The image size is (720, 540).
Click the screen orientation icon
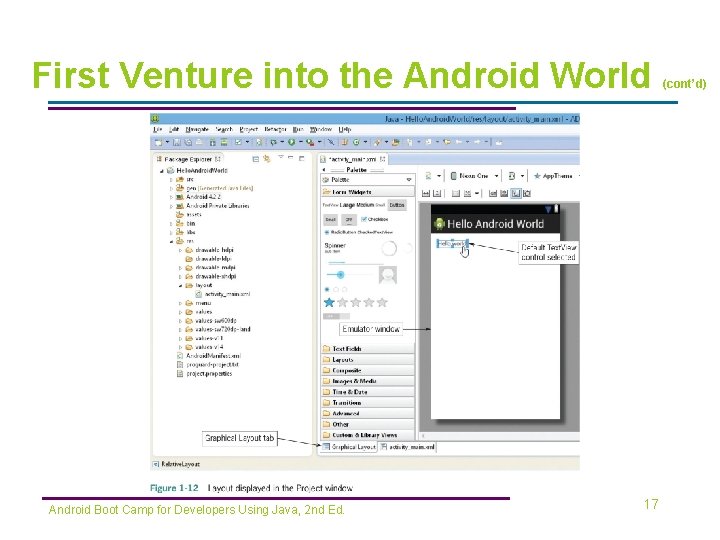tap(512, 176)
